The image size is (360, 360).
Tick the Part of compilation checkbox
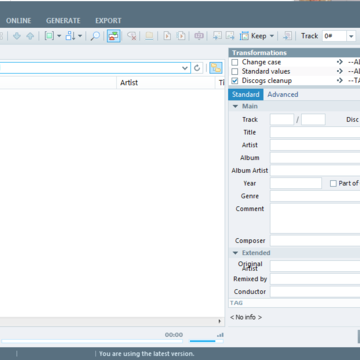pyautogui.click(x=333, y=183)
